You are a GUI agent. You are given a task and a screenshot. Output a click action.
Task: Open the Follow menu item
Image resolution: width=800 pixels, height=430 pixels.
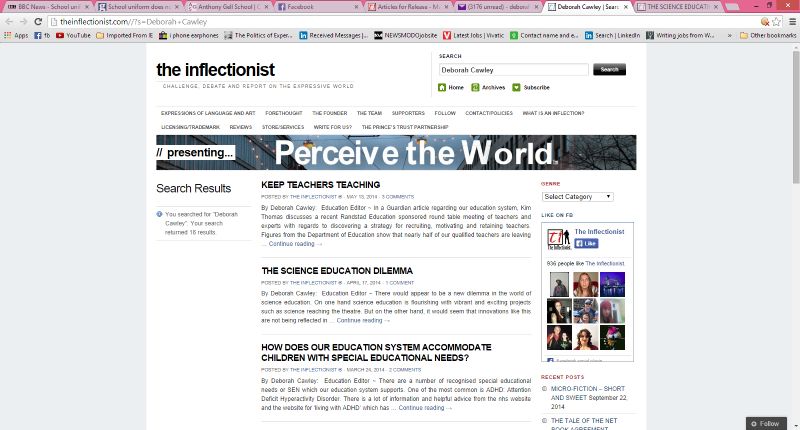point(445,113)
